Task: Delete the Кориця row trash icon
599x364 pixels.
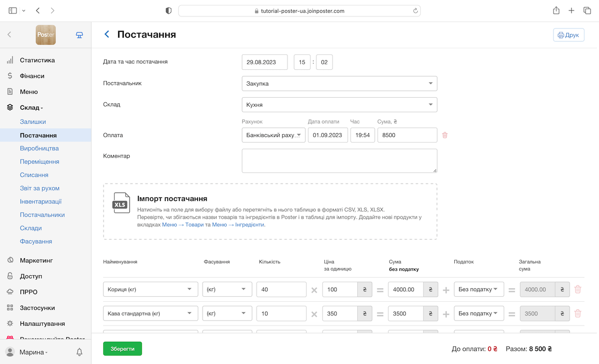Action: click(x=578, y=289)
